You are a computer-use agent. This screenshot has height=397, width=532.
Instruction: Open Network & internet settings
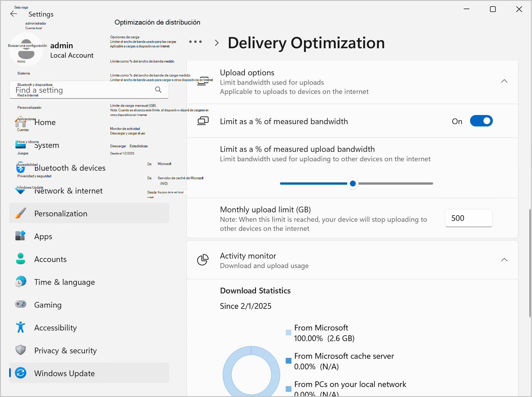pos(69,191)
